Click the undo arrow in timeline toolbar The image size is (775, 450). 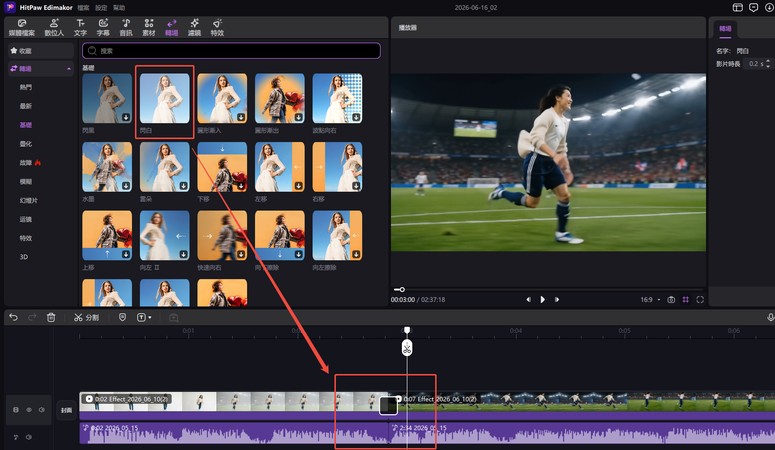pyautogui.click(x=13, y=317)
